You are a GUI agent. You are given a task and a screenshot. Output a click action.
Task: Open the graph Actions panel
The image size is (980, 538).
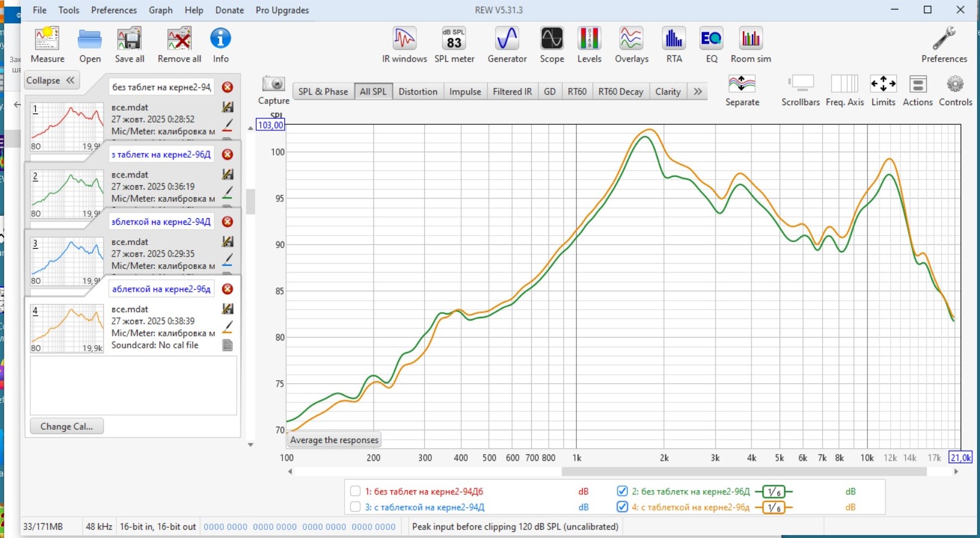918,90
